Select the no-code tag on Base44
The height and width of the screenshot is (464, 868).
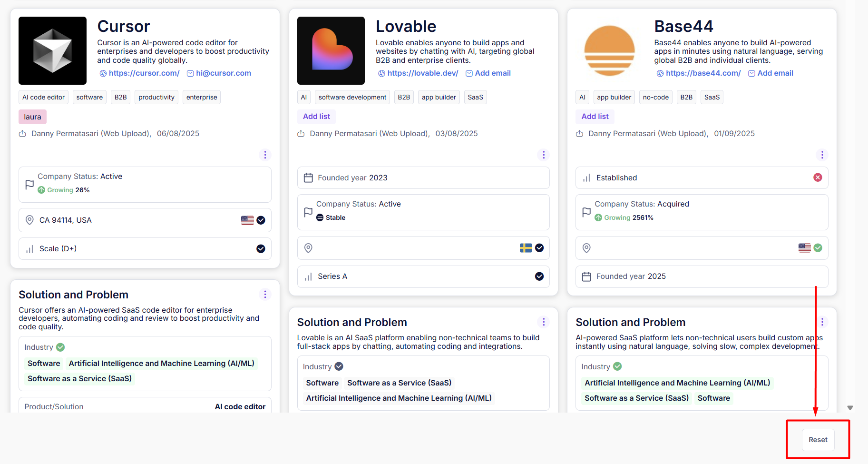tap(656, 97)
